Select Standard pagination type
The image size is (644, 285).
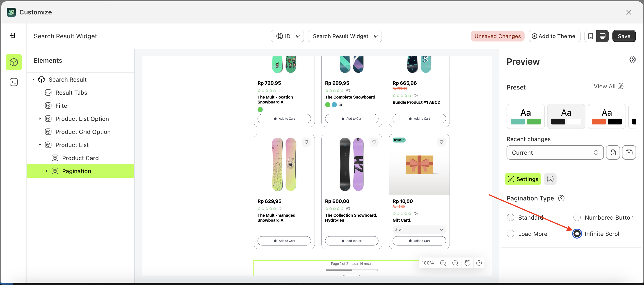511,217
